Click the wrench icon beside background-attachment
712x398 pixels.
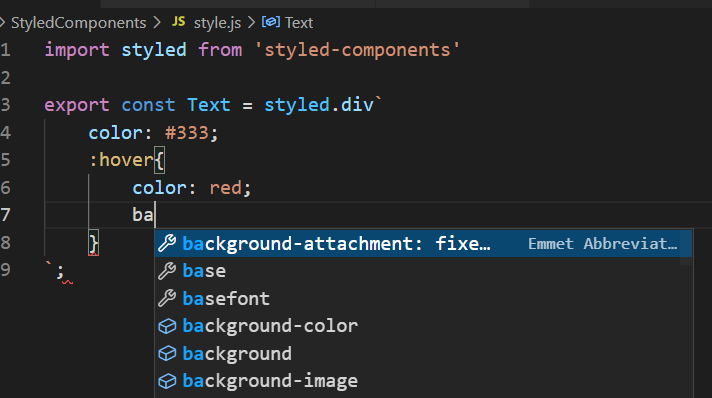click(167, 244)
